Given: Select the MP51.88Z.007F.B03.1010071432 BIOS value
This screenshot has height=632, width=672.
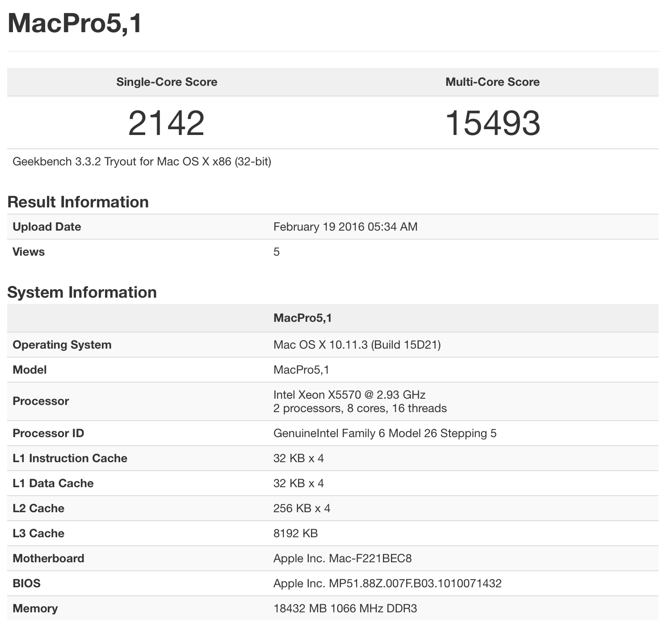Looking at the screenshot, I should click(387, 583).
